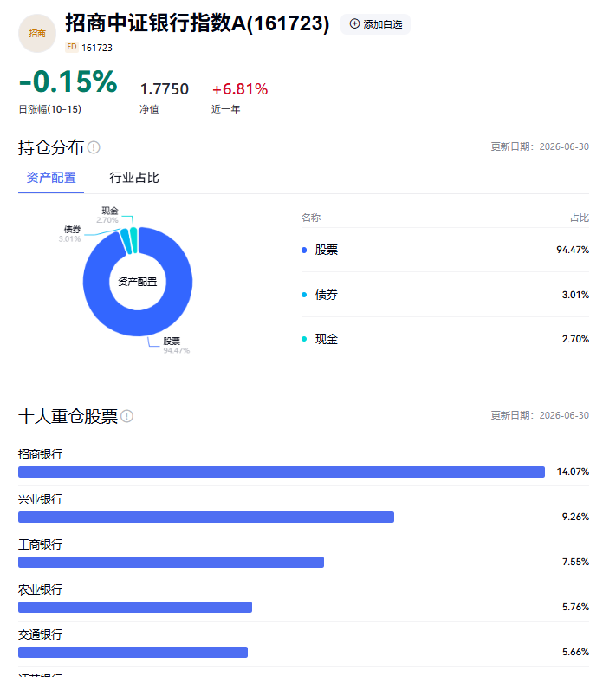The width and height of the screenshot is (616, 677).
Task: Click the 占比 column header
Action: (x=580, y=218)
